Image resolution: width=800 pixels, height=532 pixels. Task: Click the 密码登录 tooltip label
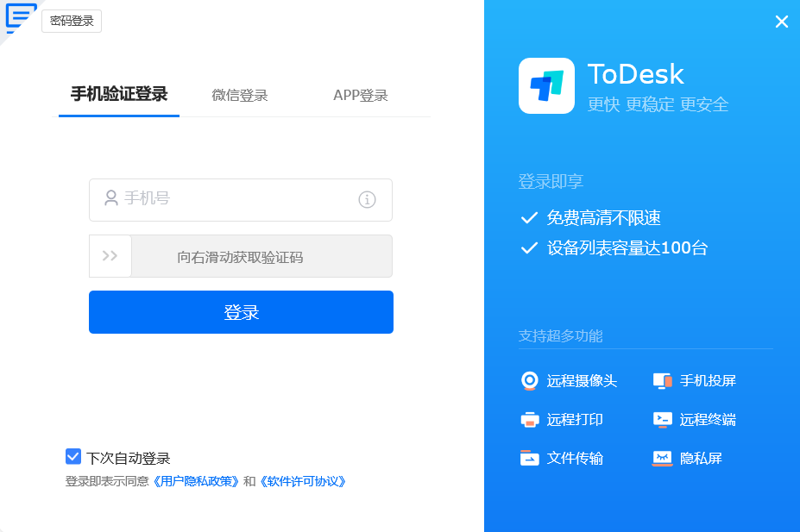(72, 21)
